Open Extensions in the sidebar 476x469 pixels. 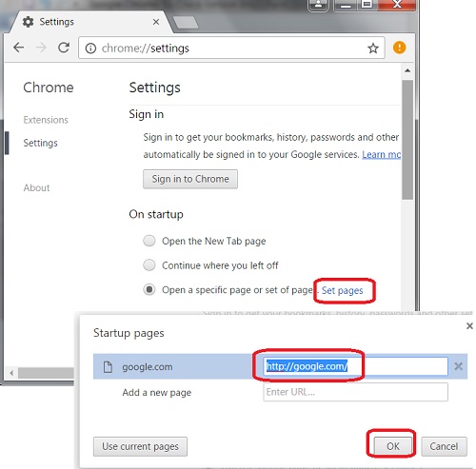(46, 120)
